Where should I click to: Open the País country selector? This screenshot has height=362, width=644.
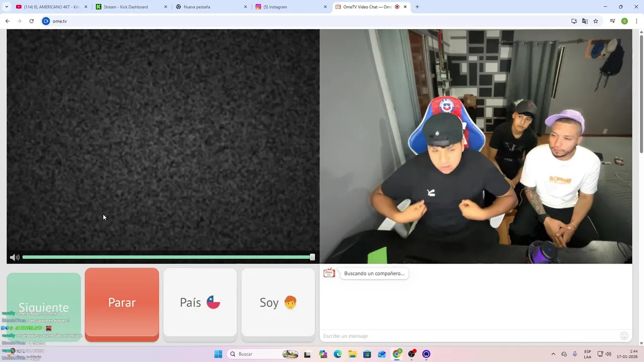point(200,302)
